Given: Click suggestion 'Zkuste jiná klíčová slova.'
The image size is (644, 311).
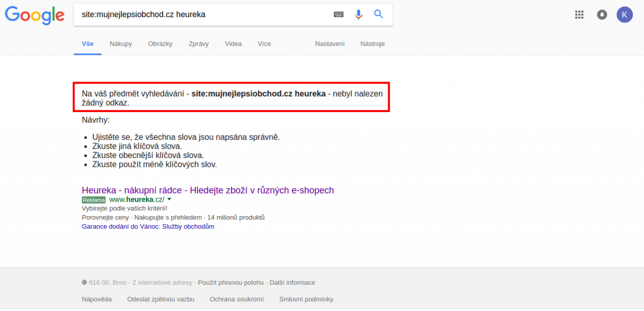Looking at the screenshot, I should coord(137,146).
